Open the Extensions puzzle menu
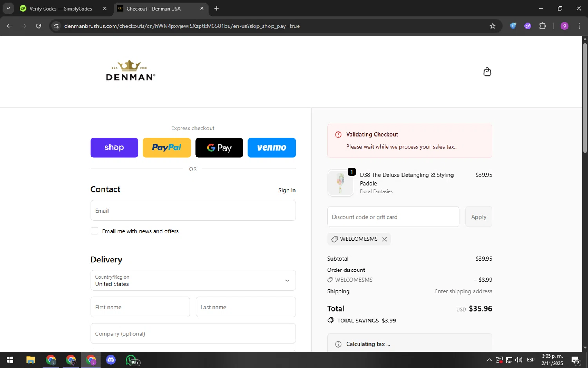Screen dimensions: 588x368 pos(543,26)
